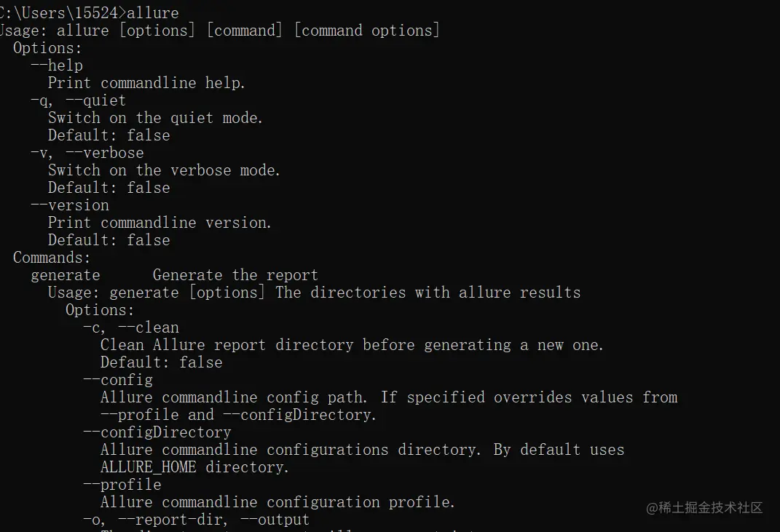
Task: Click "Allure commandline configuration profile." text
Action: [x=277, y=502]
